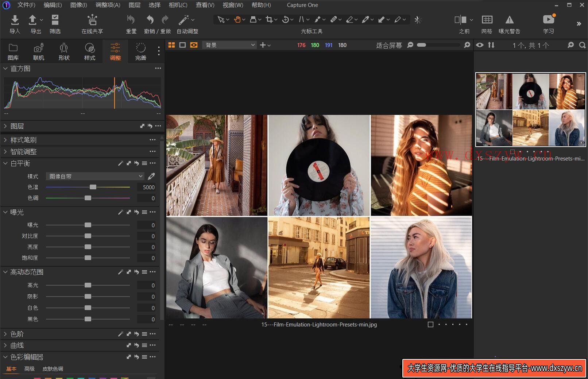The width and height of the screenshot is (588, 379).
Task: Expand the 样式笔刷 panel
Action: tap(5, 140)
